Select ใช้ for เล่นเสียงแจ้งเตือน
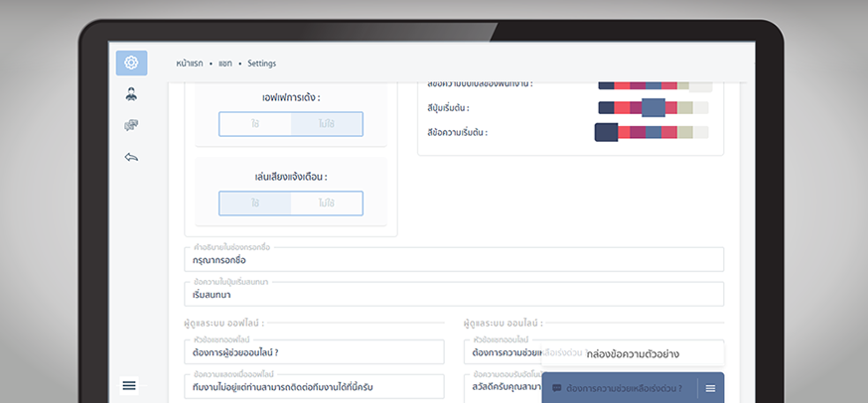This screenshot has height=403, width=868. 255,203
